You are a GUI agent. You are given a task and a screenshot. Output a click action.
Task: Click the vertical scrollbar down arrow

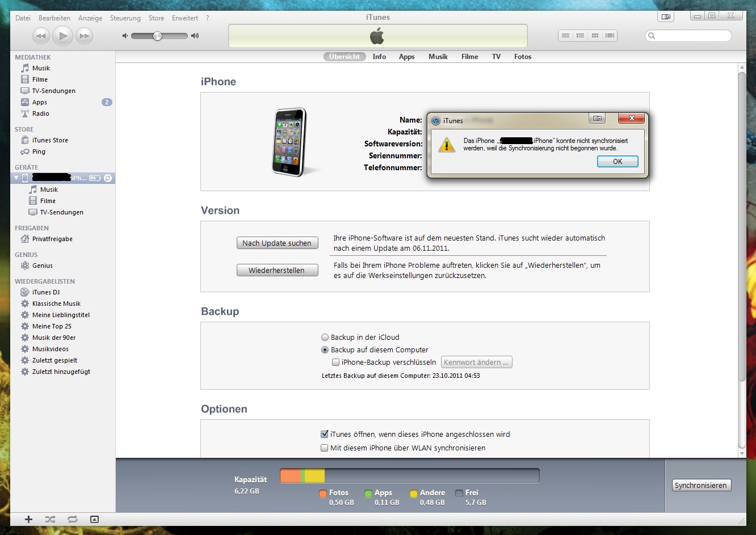pos(742,454)
